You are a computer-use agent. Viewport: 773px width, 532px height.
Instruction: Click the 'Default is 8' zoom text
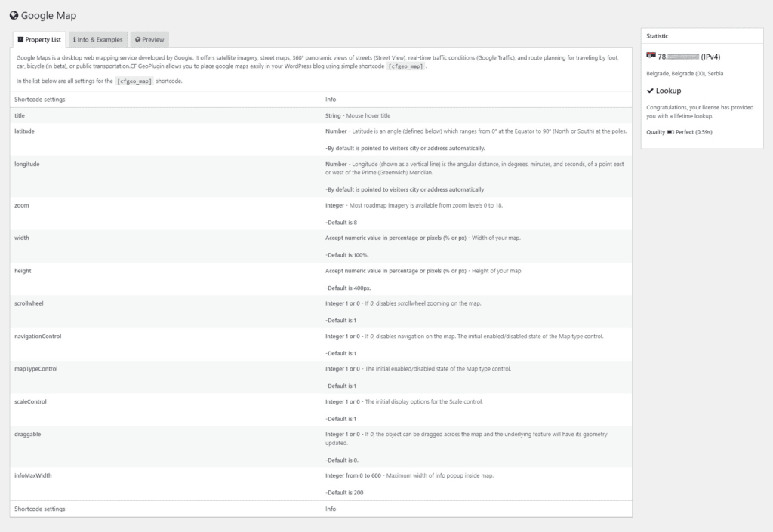point(341,223)
